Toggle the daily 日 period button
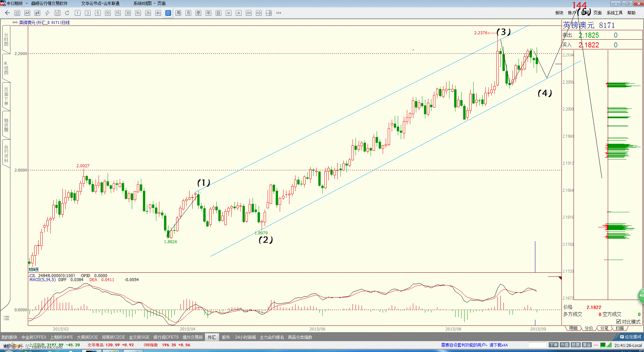644x352 pixels. click(x=168, y=13)
